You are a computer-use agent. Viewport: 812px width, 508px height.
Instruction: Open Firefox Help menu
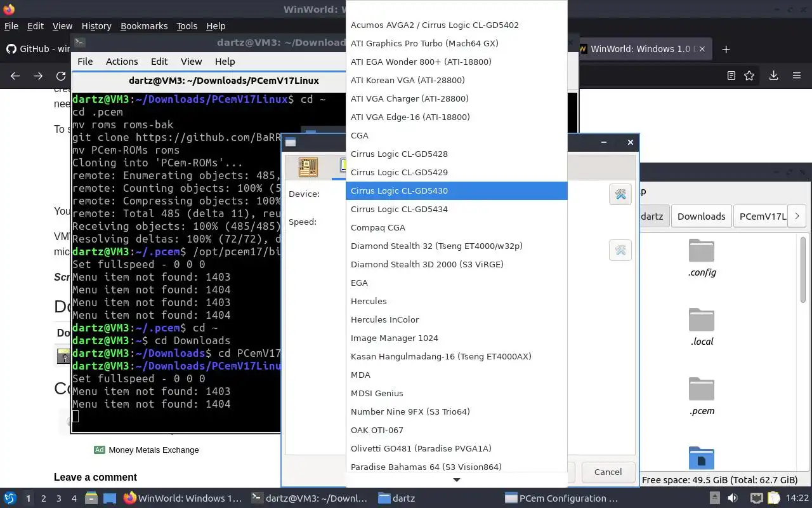(216, 26)
